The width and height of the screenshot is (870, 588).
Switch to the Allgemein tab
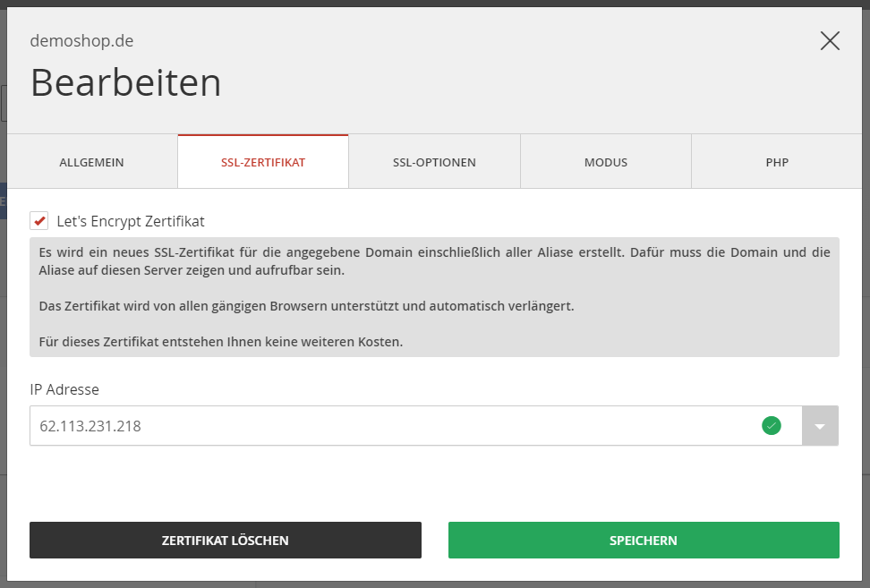[91, 162]
